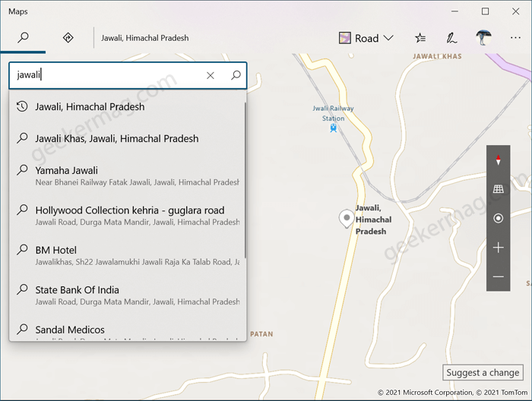Maximize the Maps window
532x401 pixels.
[485, 11]
